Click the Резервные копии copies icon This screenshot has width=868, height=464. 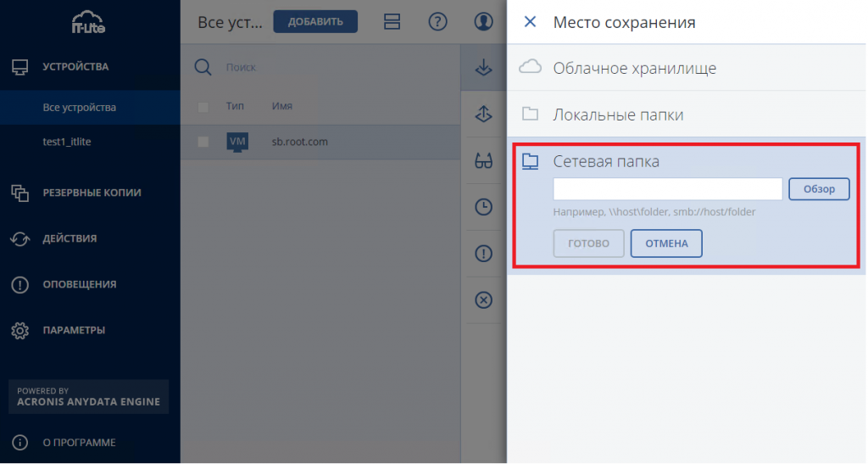point(20,193)
